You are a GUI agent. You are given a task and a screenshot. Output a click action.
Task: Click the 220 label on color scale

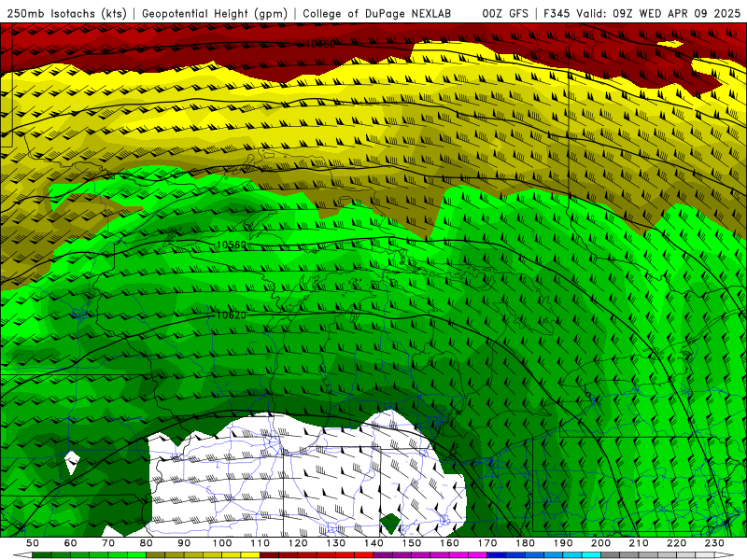(676, 543)
